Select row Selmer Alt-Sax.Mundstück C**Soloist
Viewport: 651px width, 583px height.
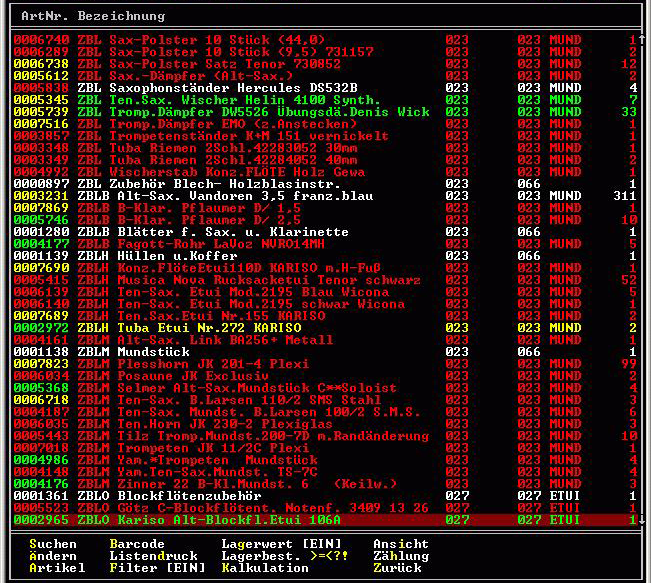coord(325,388)
